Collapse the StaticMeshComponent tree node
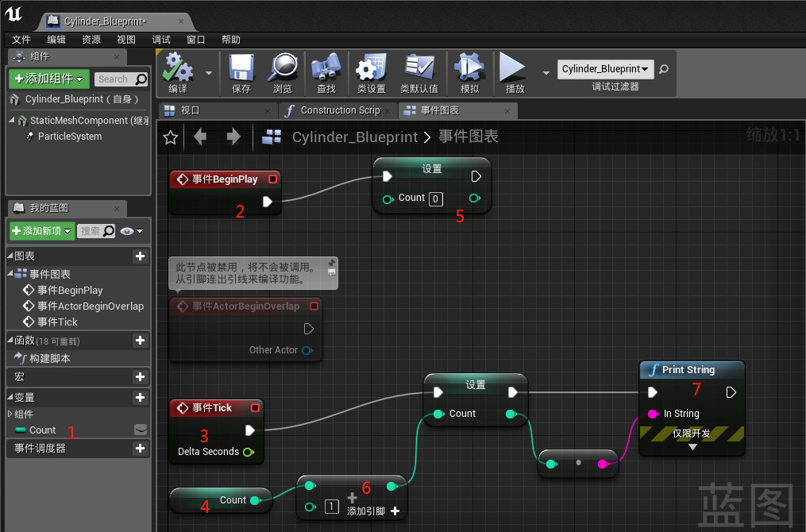This screenshot has height=532, width=806. pyautogui.click(x=12, y=120)
